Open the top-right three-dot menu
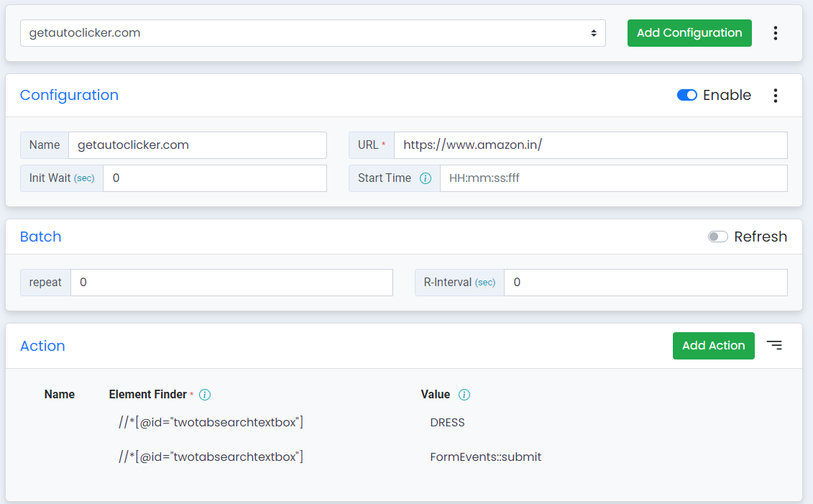This screenshot has width=813, height=504. tap(776, 32)
